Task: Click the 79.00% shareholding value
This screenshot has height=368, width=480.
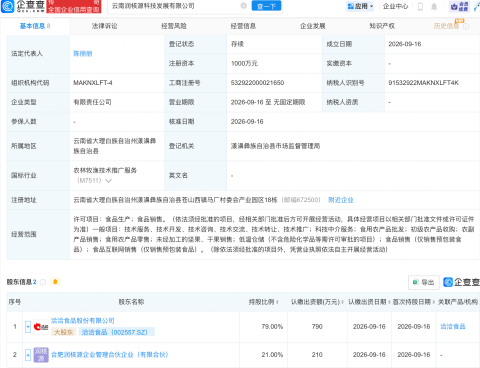Action: pos(272,327)
